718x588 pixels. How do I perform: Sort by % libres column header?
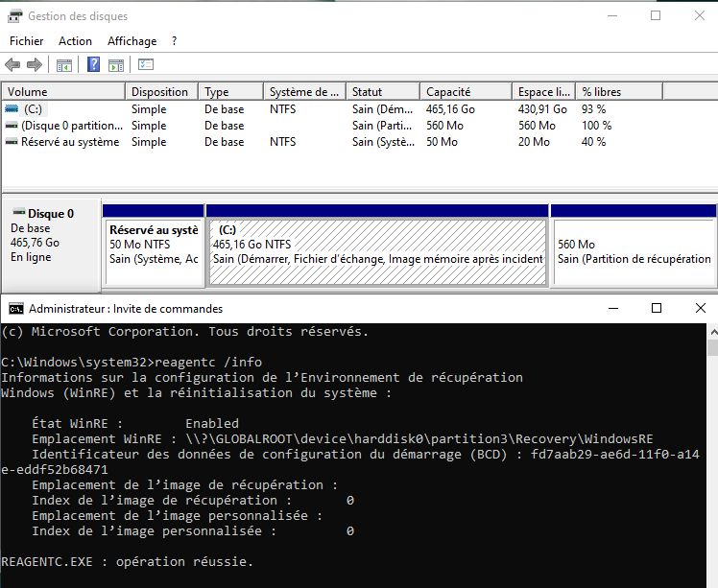(619, 91)
